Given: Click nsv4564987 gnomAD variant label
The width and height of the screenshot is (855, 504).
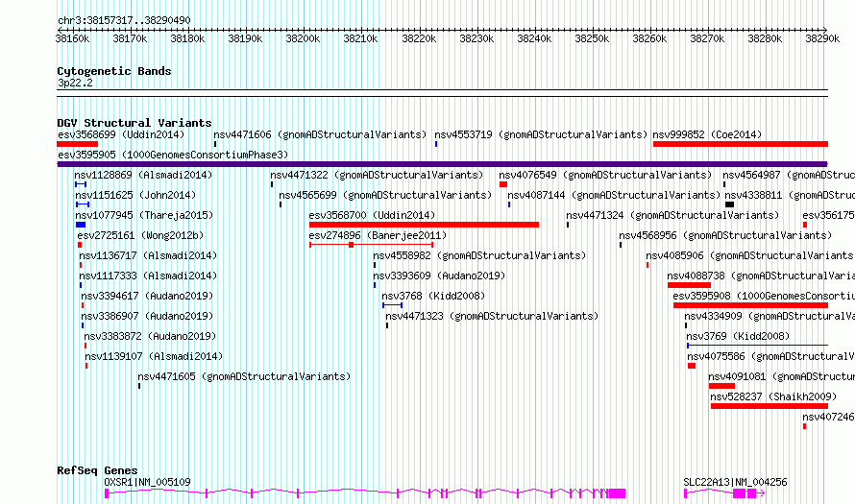Looking at the screenshot, I should coord(789,175).
